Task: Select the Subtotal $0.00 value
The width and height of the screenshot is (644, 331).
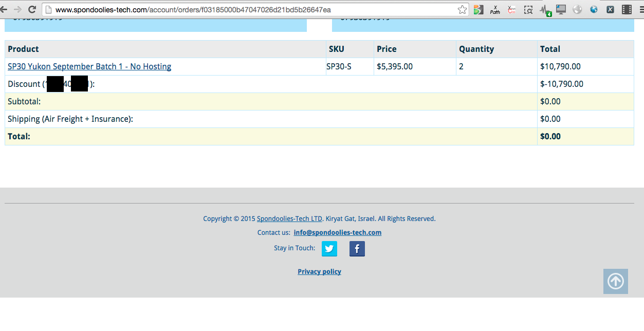Action: coord(550,101)
